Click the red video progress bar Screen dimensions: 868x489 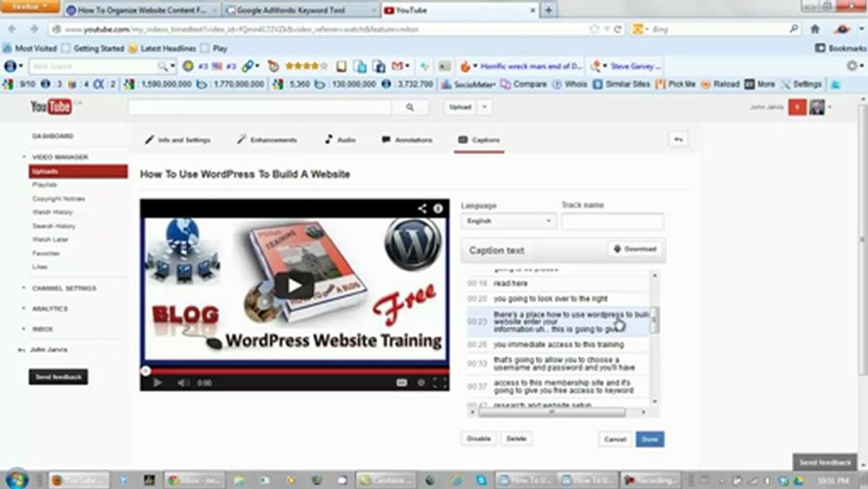pyautogui.click(x=294, y=371)
